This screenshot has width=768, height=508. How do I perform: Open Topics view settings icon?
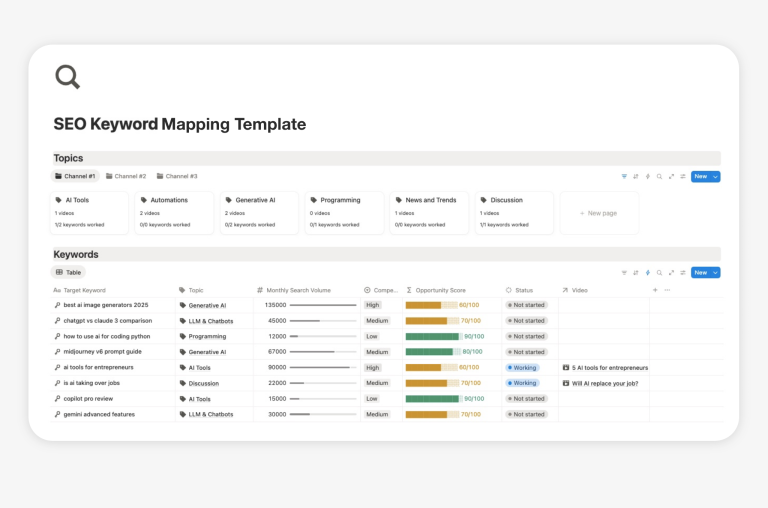click(683, 176)
